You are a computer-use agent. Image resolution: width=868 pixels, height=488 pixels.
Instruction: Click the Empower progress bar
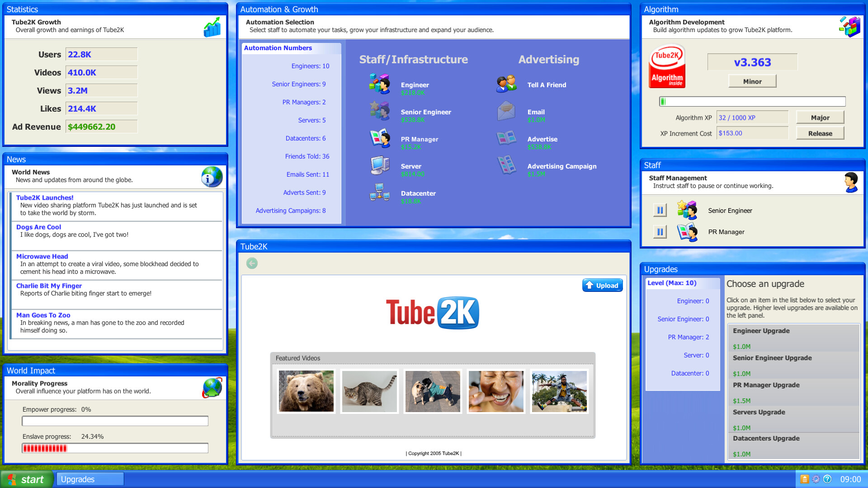click(x=115, y=421)
